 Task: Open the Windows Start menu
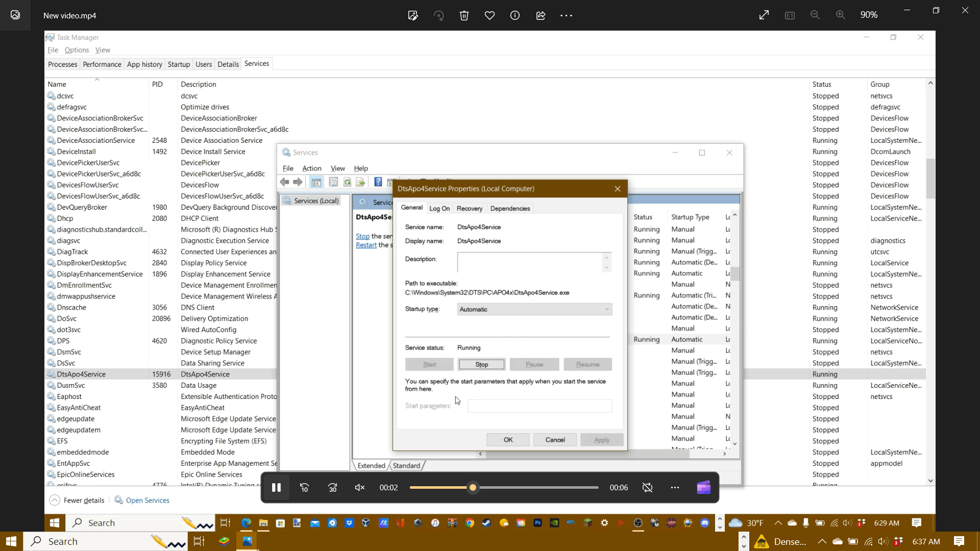coord(11,541)
